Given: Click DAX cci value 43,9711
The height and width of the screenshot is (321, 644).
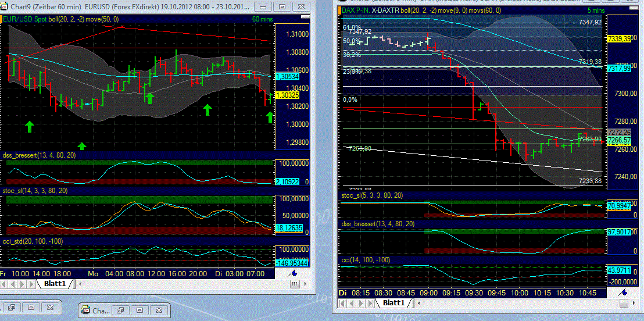Looking at the screenshot, I should (619, 269).
